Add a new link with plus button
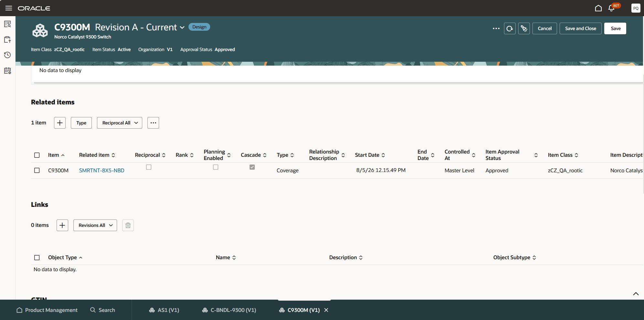The width and height of the screenshot is (644, 320). click(62, 225)
